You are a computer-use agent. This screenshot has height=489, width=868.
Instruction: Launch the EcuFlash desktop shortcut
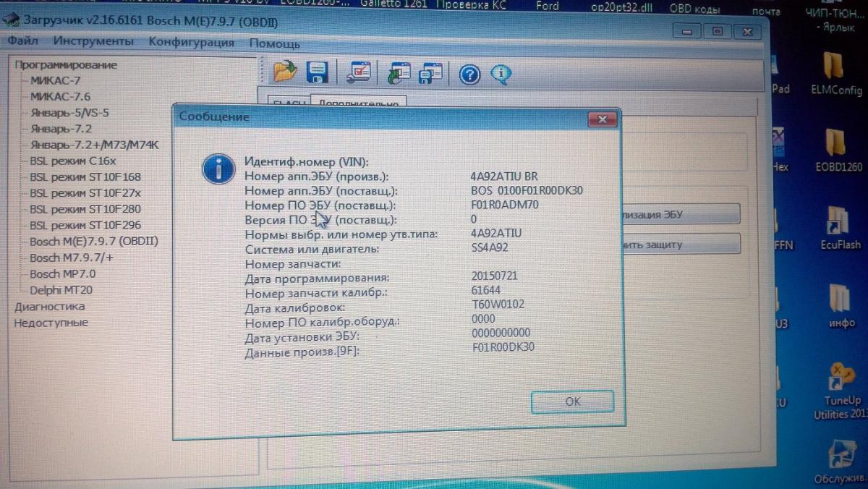[x=839, y=229]
